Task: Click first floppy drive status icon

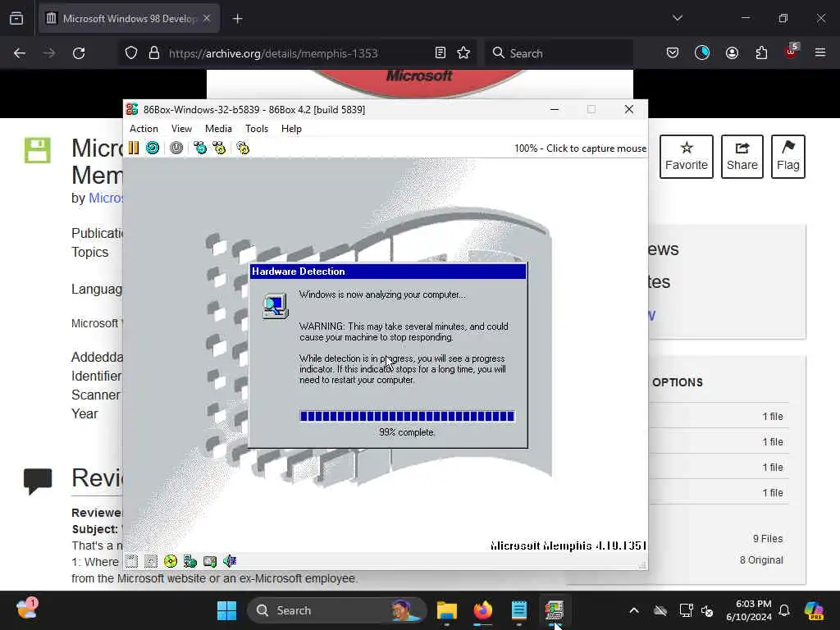Action: click(131, 561)
